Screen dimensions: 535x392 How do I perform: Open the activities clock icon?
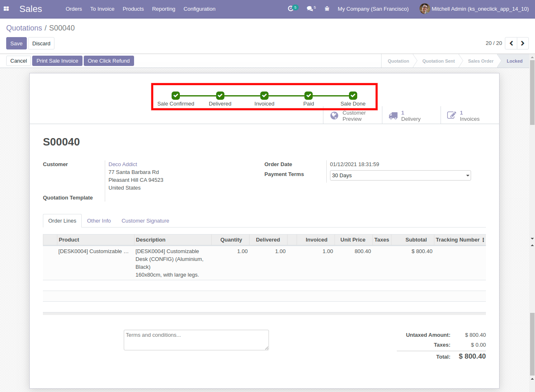[291, 9]
